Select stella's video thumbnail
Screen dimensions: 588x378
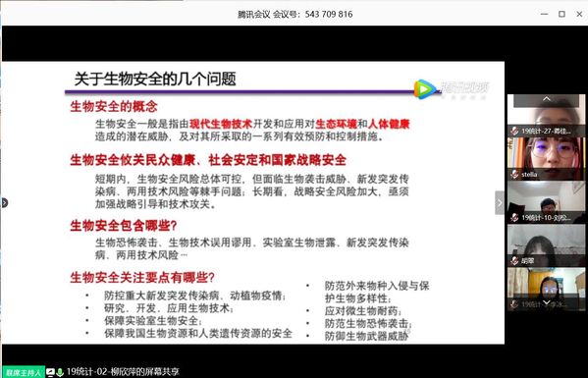pos(547,159)
